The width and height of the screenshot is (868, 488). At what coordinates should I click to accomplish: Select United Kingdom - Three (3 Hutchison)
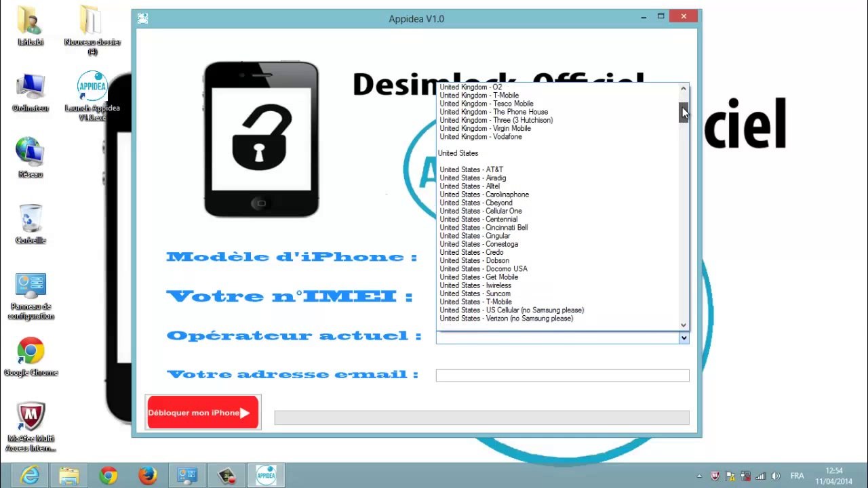[x=496, y=120]
